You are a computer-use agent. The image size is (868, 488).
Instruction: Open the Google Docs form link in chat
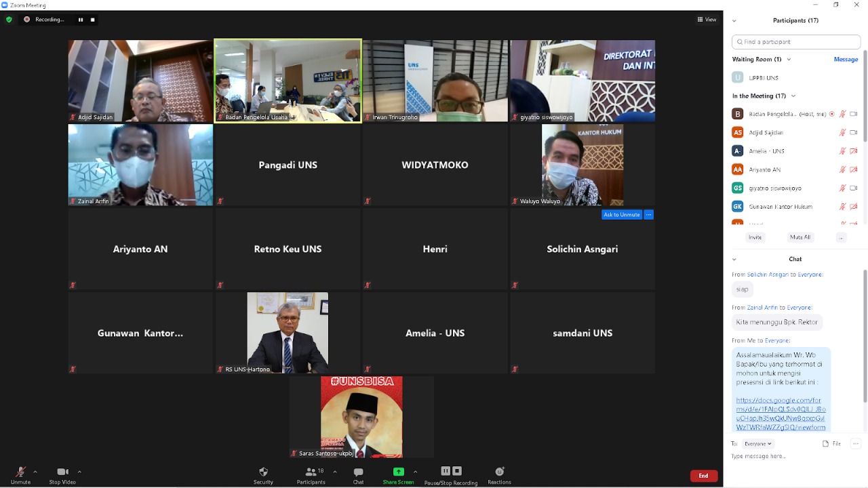click(x=781, y=413)
